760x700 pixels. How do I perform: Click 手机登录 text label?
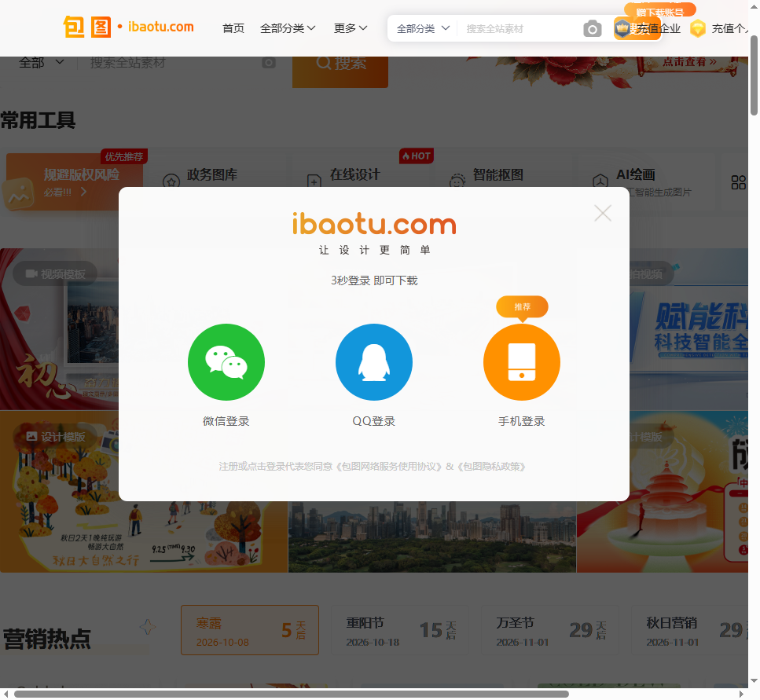pyautogui.click(x=522, y=421)
